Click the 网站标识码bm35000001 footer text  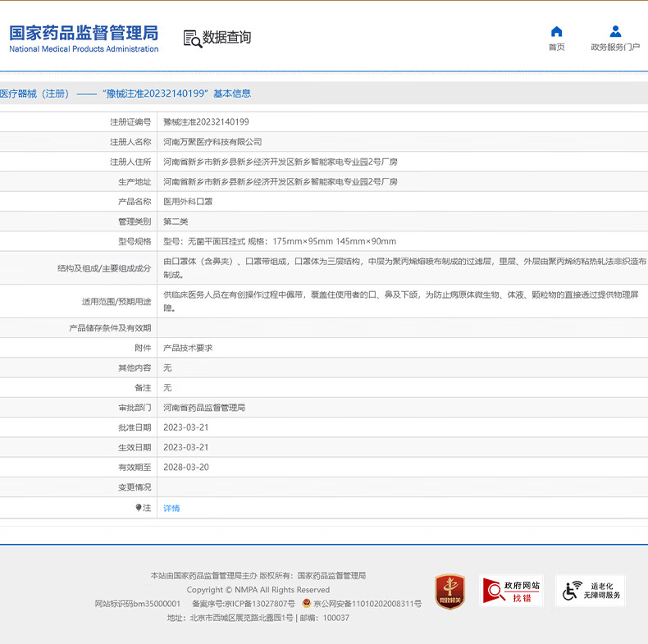(137, 604)
